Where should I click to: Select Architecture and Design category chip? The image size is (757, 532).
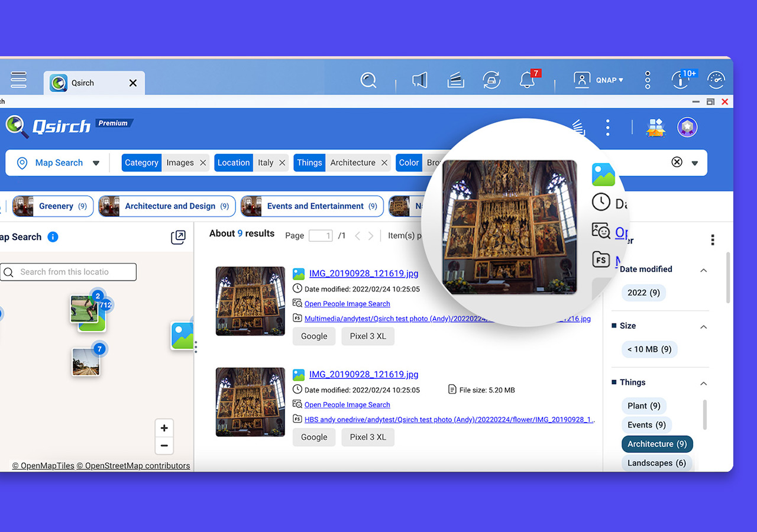click(x=167, y=206)
